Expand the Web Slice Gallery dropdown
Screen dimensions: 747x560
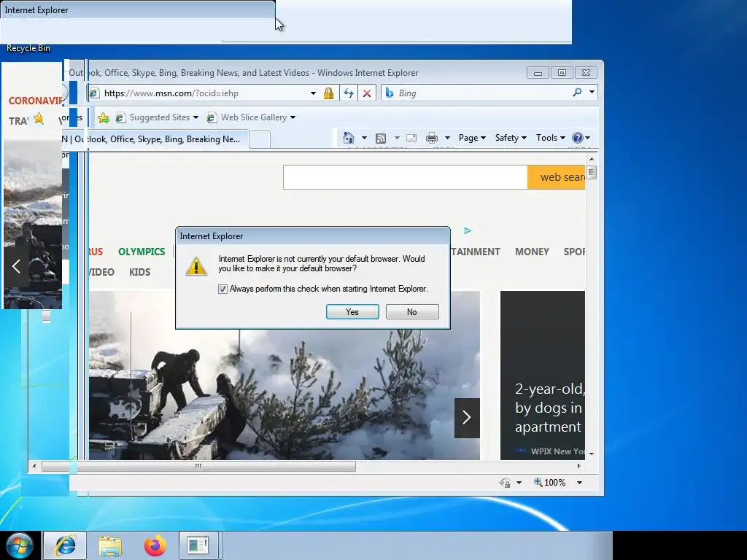293,117
